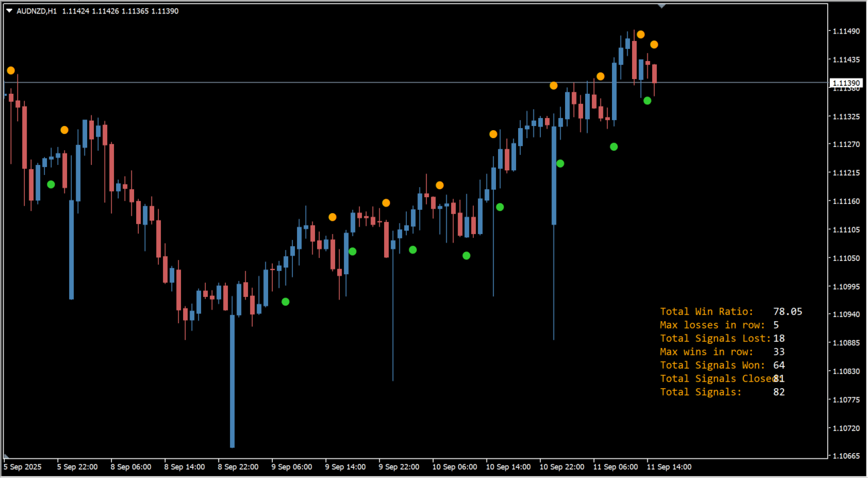
Task: Click the current price label 1.11390
Action: (845, 83)
